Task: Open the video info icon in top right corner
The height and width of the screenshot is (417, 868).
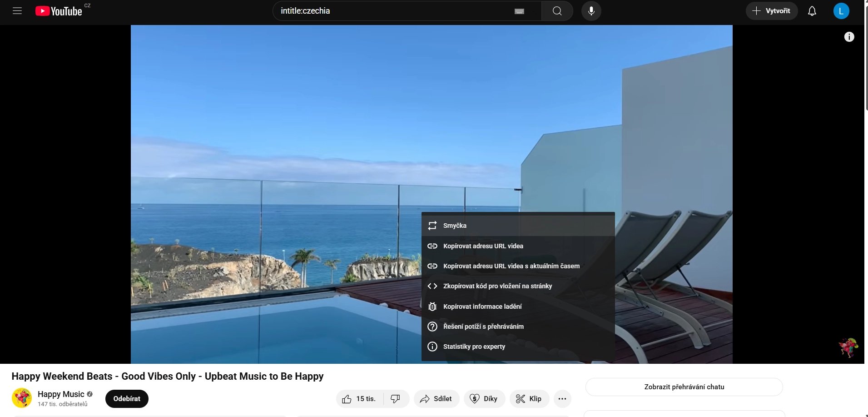Action: point(849,37)
